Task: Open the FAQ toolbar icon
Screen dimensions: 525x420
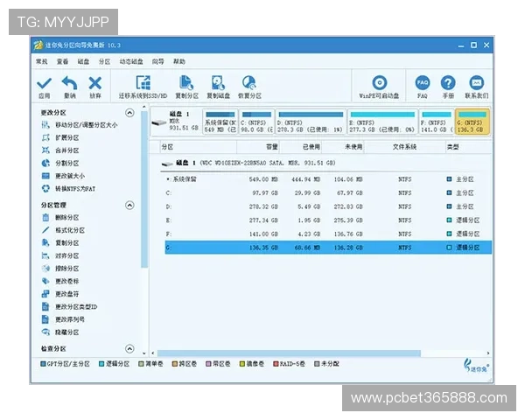Action: pyautogui.click(x=423, y=83)
